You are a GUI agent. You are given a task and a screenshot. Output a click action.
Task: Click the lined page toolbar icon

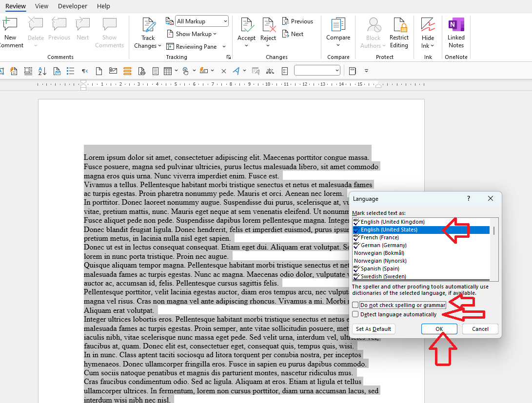tap(156, 71)
